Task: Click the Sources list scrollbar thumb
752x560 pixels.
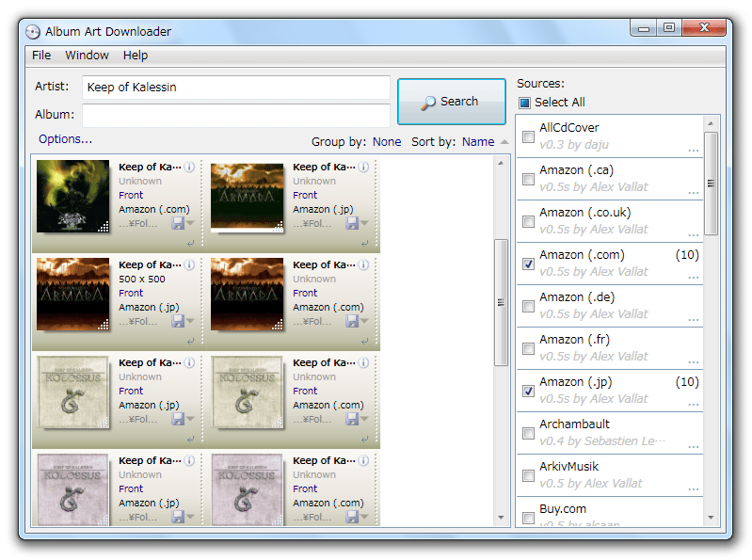Action: tap(711, 184)
